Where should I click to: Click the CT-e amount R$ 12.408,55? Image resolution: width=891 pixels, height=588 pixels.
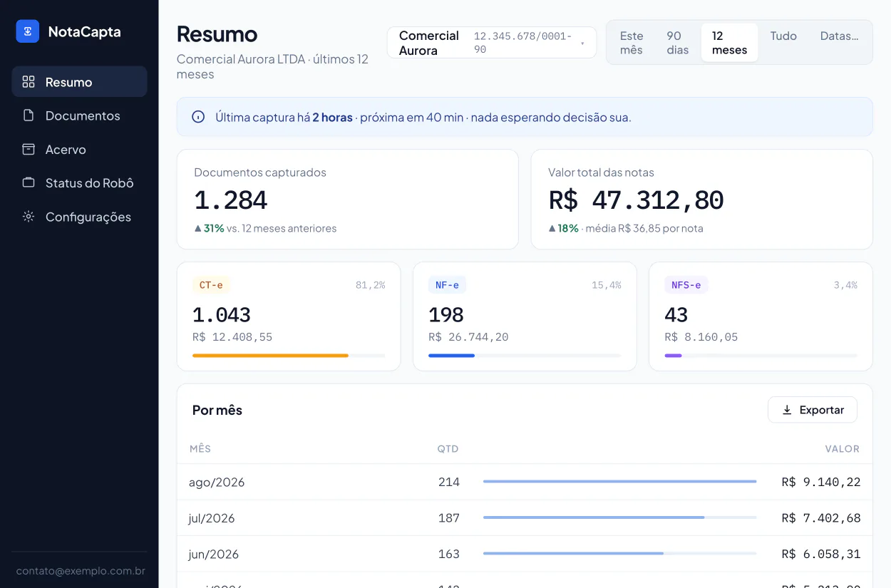232,337
